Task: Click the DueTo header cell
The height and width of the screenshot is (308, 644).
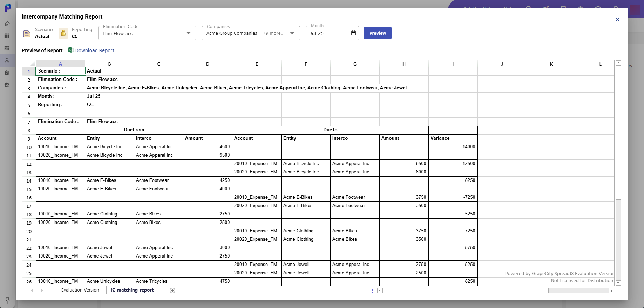Action: (x=330, y=130)
